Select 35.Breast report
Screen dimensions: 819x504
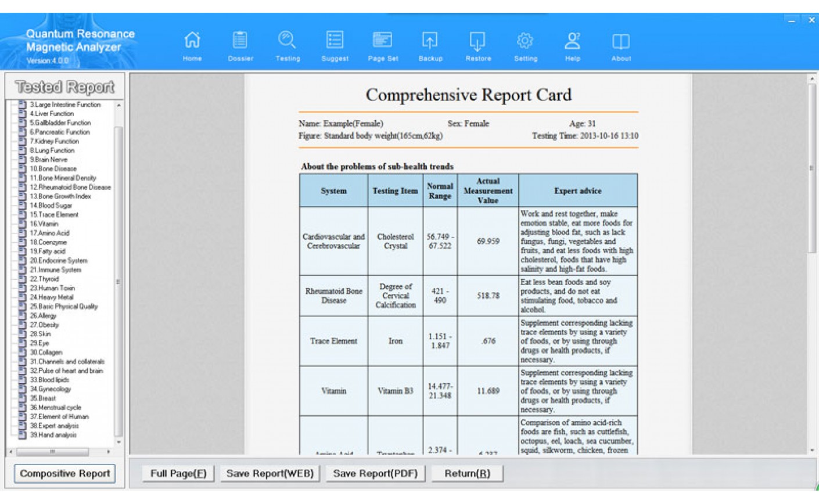coord(43,398)
